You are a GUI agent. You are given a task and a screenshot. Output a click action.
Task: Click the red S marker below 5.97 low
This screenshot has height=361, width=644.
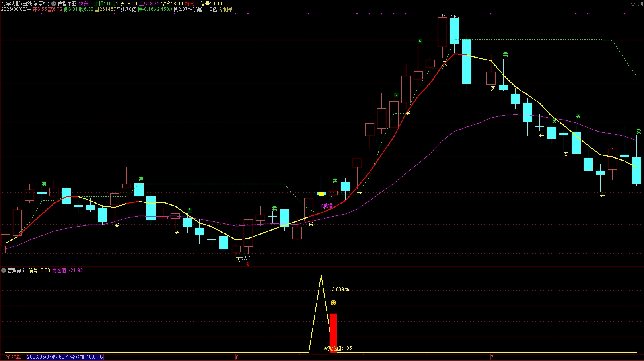click(x=248, y=264)
